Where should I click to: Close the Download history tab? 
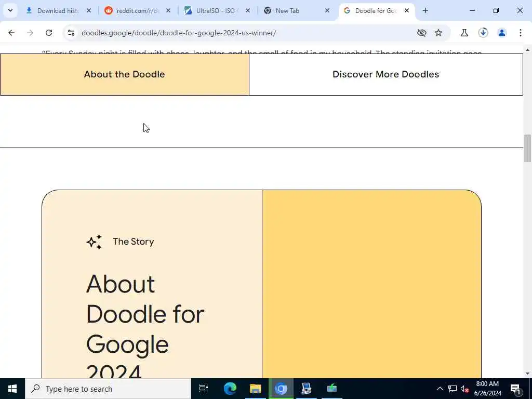[x=88, y=10]
